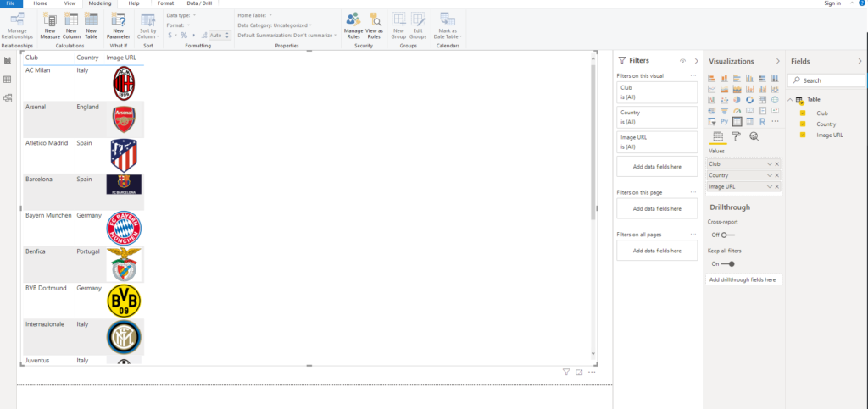Image resolution: width=868 pixels, height=409 pixels.
Task: Open the Fields well tab in Visualizations
Action: click(718, 136)
